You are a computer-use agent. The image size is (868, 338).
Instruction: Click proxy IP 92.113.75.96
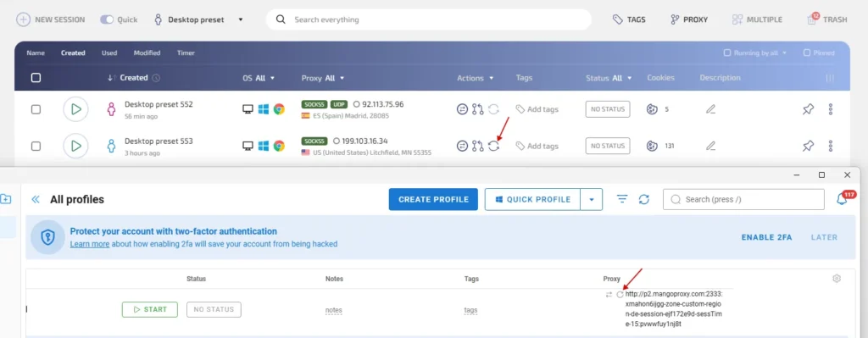coord(382,104)
